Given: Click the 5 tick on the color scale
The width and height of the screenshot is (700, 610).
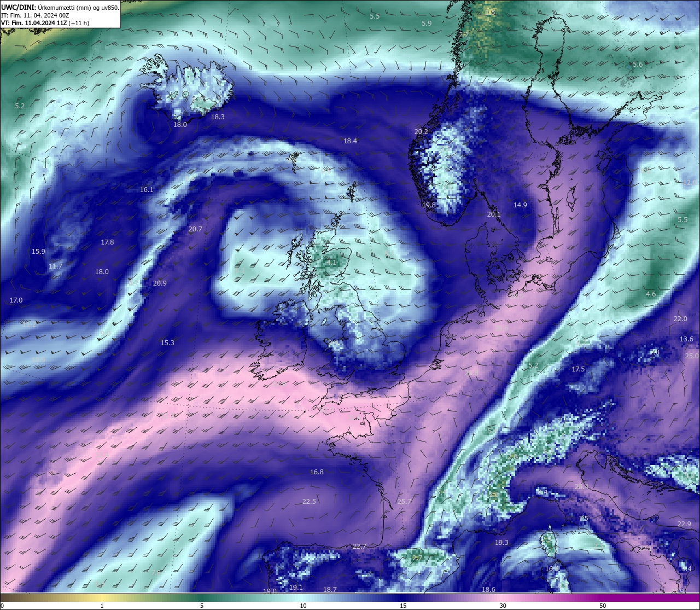Looking at the screenshot, I should (x=202, y=606).
